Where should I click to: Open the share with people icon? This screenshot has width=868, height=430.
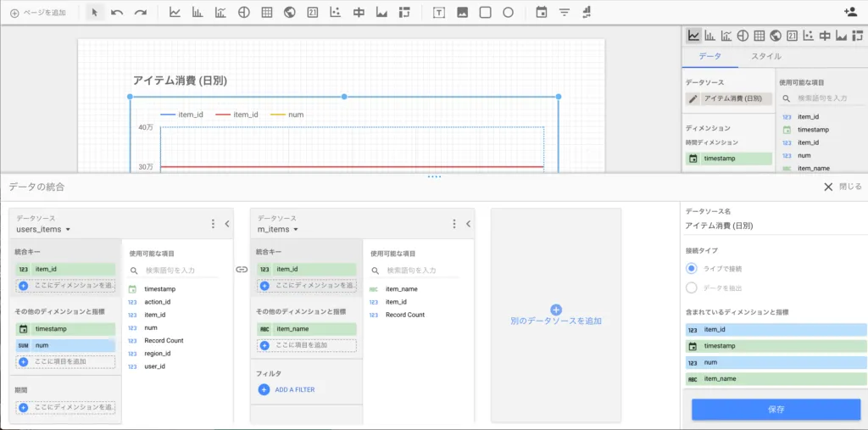coord(850,12)
